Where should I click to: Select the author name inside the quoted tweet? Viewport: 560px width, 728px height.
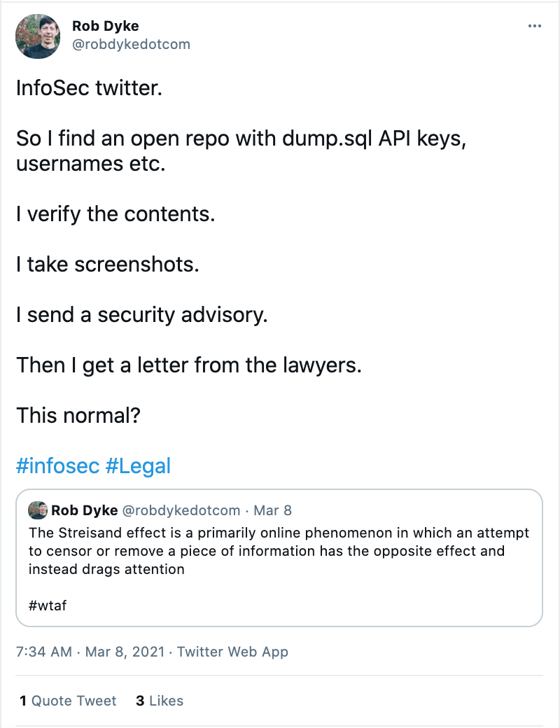pyautogui.click(x=84, y=510)
